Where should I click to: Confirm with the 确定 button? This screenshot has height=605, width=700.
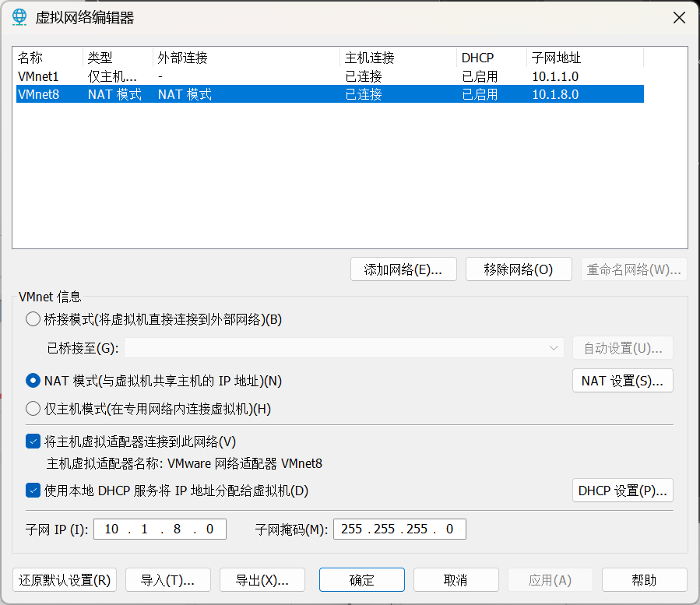(x=362, y=580)
